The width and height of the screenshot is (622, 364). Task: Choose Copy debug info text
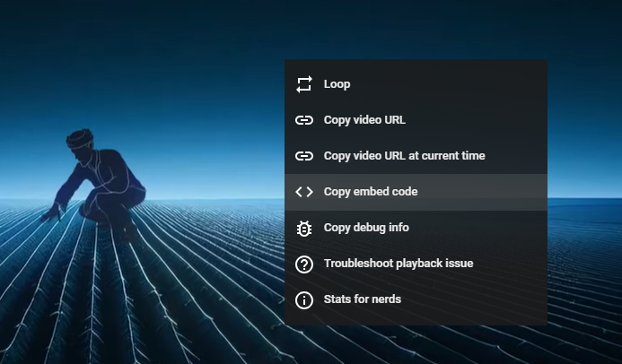point(366,228)
